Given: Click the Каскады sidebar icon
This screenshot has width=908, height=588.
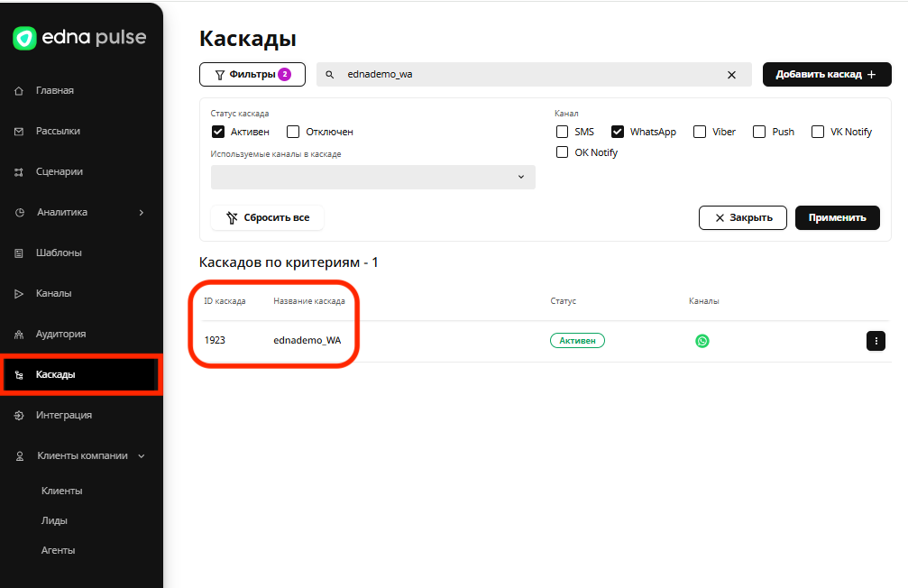Looking at the screenshot, I should pos(19,375).
